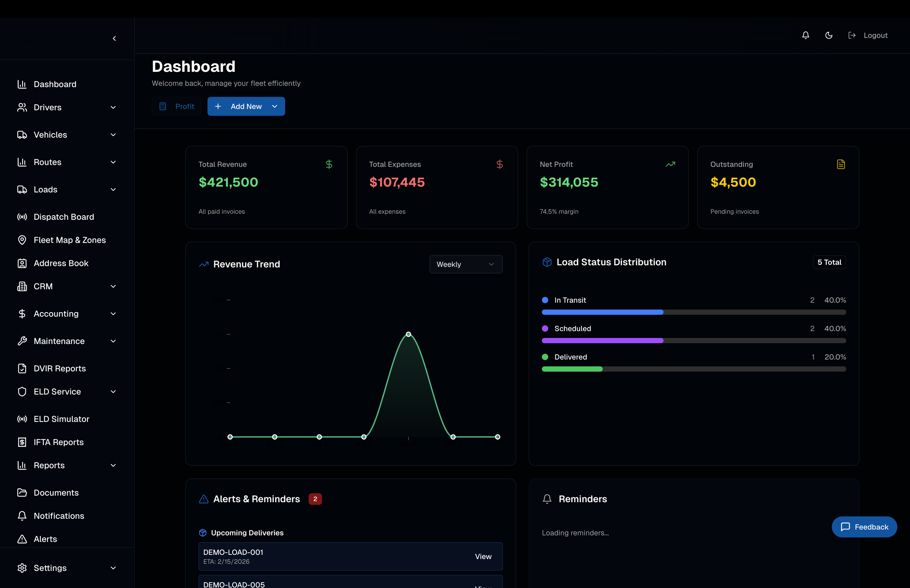Open Dispatch Board from the sidebar
Image resolution: width=910 pixels, height=588 pixels.
pyautogui.click(x=63, y=217)
